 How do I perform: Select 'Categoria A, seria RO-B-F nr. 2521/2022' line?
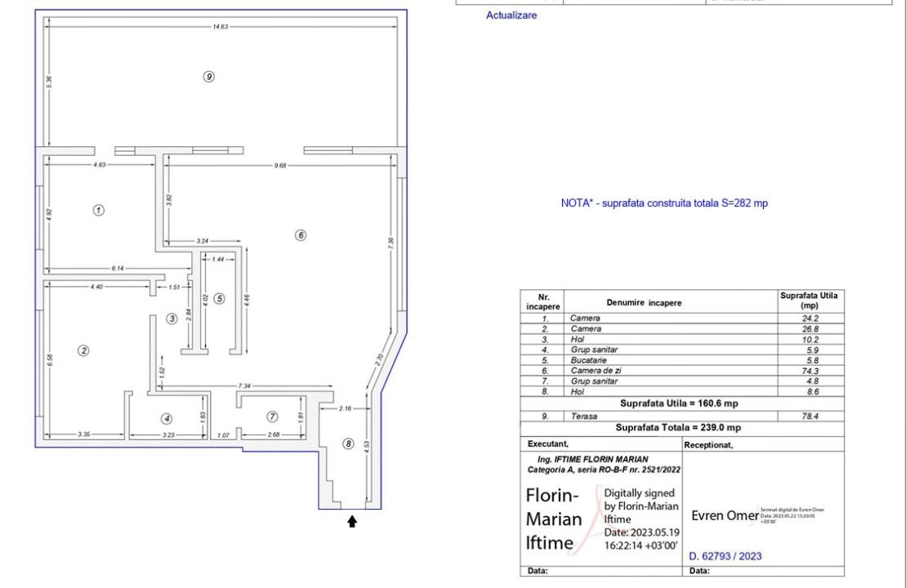coord(604,470)
